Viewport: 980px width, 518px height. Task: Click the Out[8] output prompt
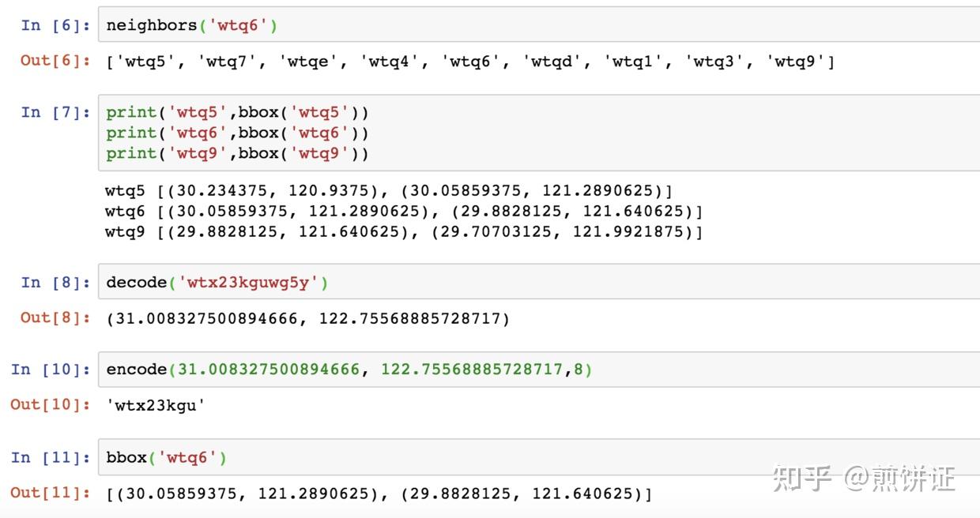(x=55, y=318)
